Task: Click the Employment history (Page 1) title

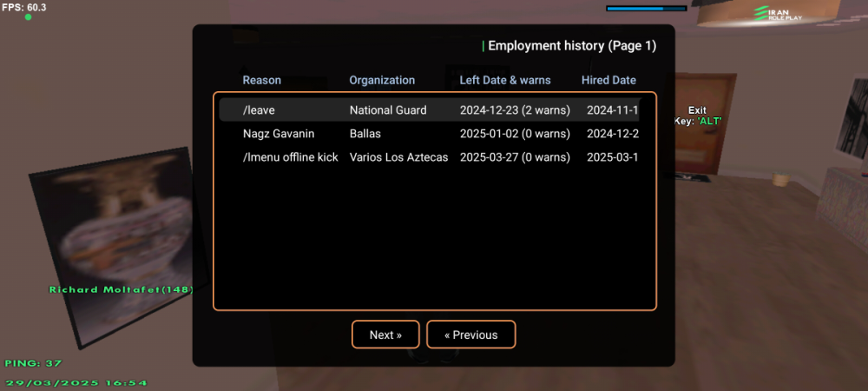Action: point(572,46)
